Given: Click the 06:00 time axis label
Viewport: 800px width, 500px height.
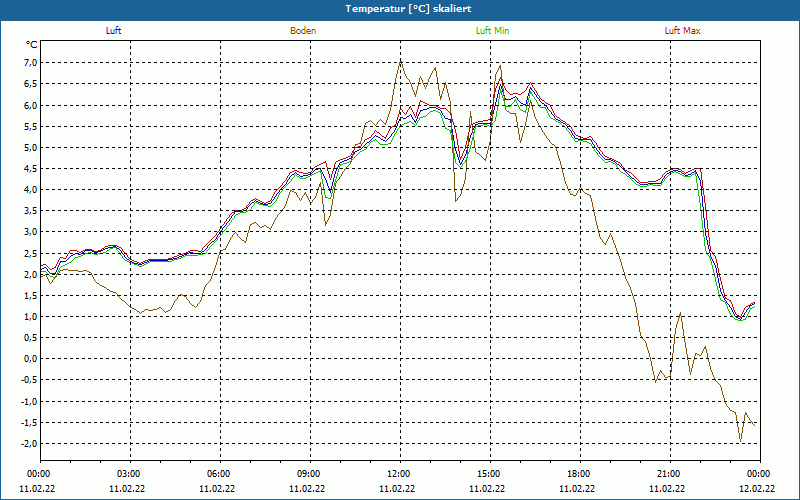Looking at the screenshot, I should (218, 474).
